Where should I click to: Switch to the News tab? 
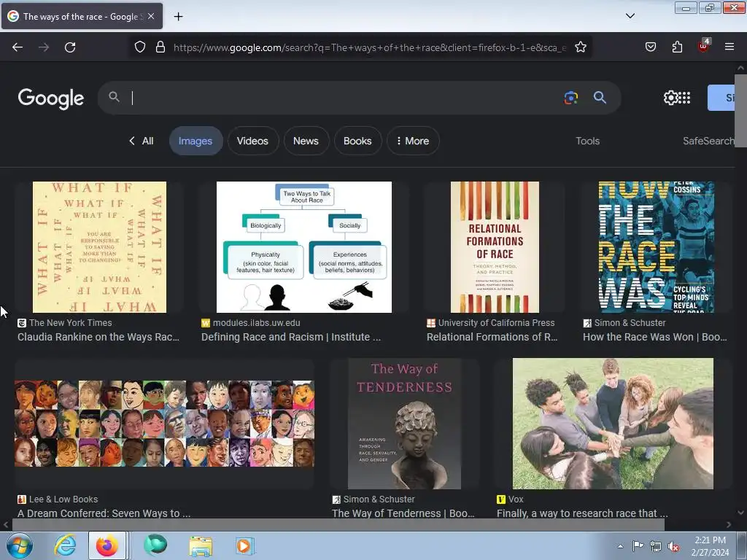[306, 141]
